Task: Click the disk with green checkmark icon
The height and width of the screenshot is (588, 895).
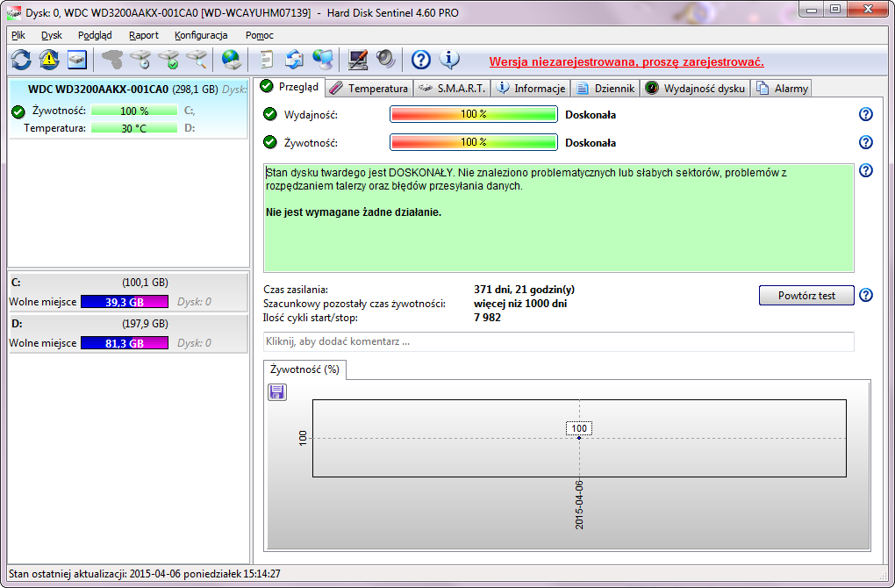Action: (168, 60)
